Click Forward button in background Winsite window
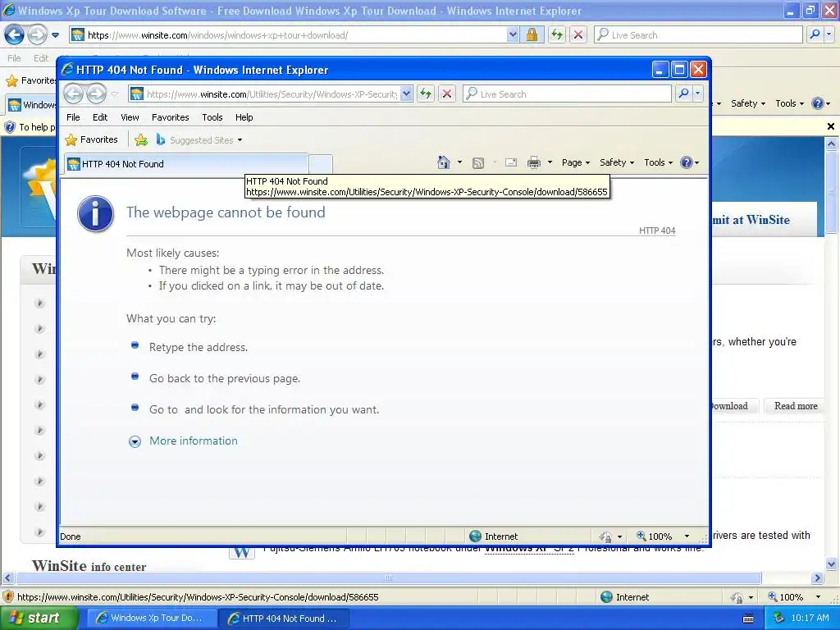Image resolution: width=840 pixels, height=630 pixels. (37, 34)
